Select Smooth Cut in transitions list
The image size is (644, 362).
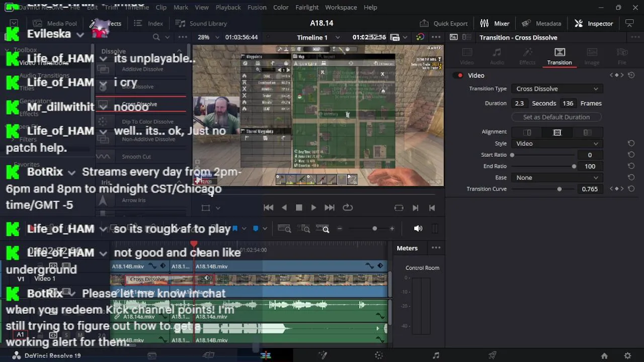click(136, 156)
